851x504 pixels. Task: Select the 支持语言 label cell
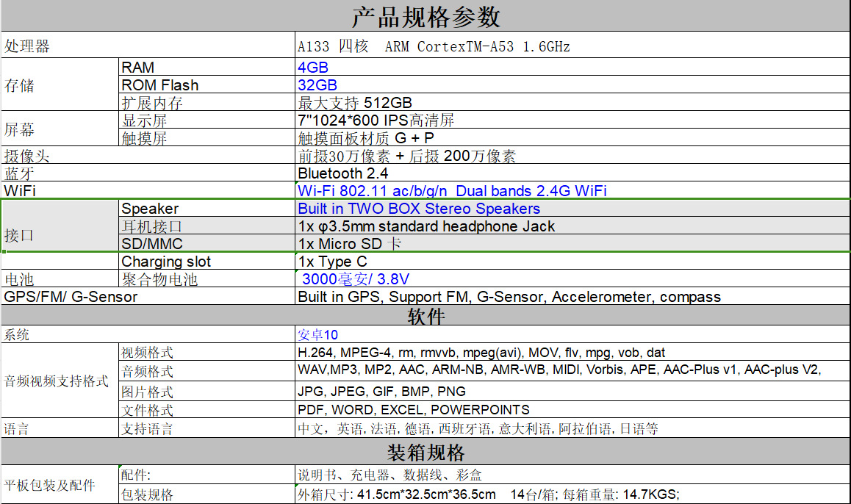point(207,428)
